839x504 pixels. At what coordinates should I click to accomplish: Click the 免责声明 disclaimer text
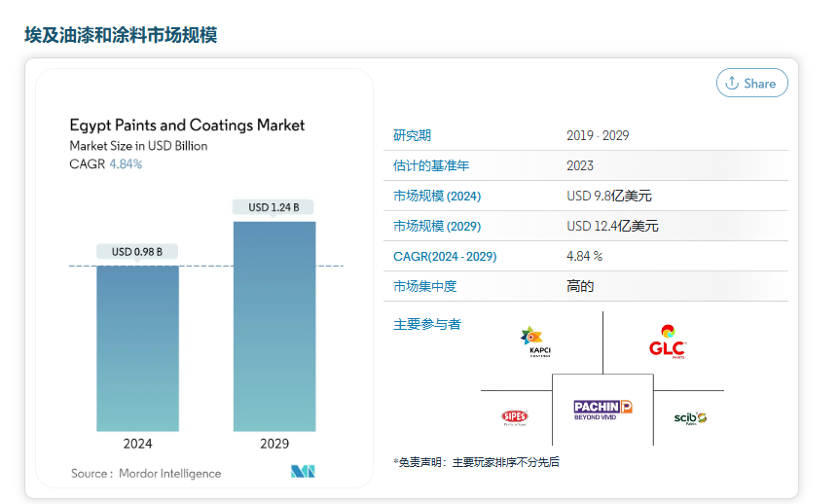click(476, 462)
